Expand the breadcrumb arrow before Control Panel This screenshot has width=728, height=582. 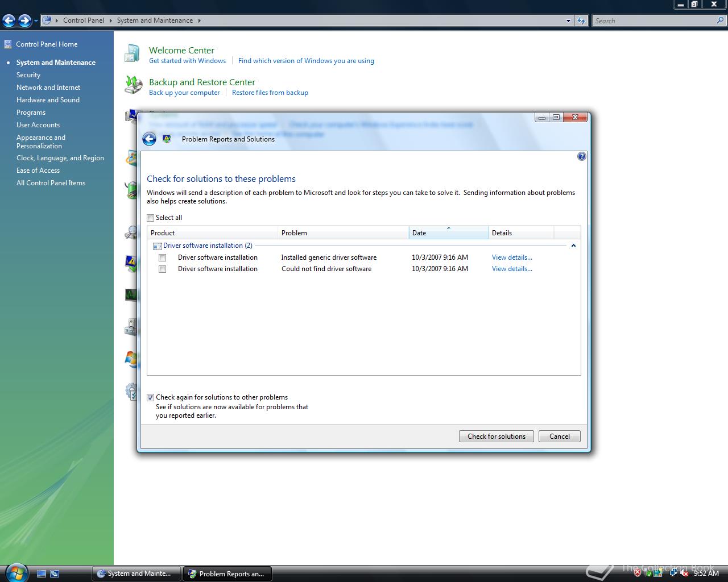[57, 20]
